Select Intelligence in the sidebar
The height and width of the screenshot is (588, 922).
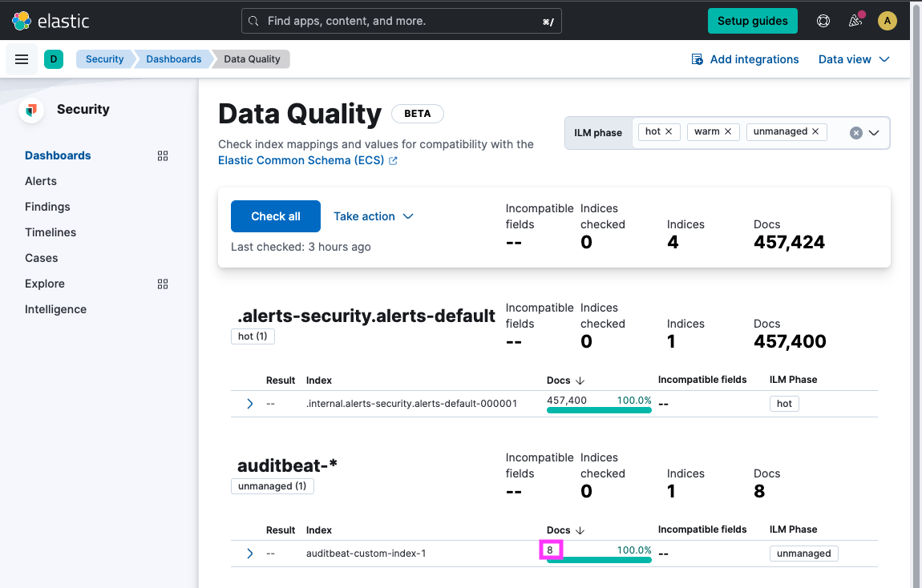click(x=55, y=309)
